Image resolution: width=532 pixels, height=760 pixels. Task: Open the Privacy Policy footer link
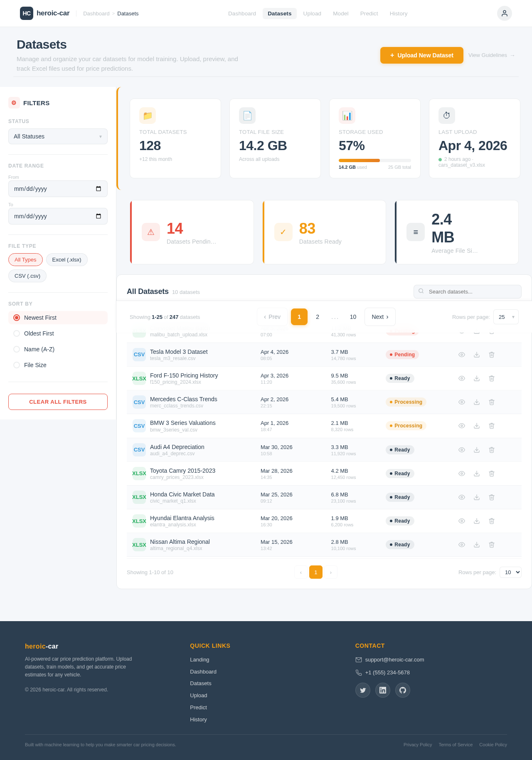coord(418,745)
